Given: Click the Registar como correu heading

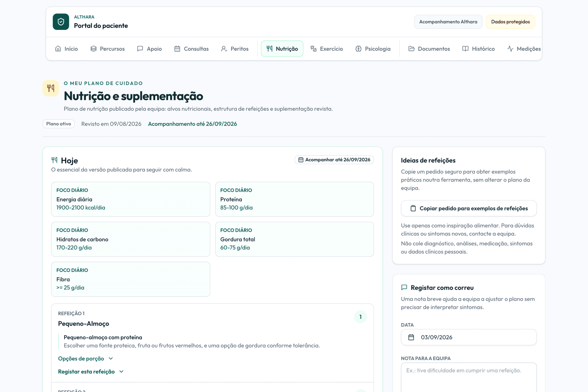Looking at the screenshot, I should point(442,288).
